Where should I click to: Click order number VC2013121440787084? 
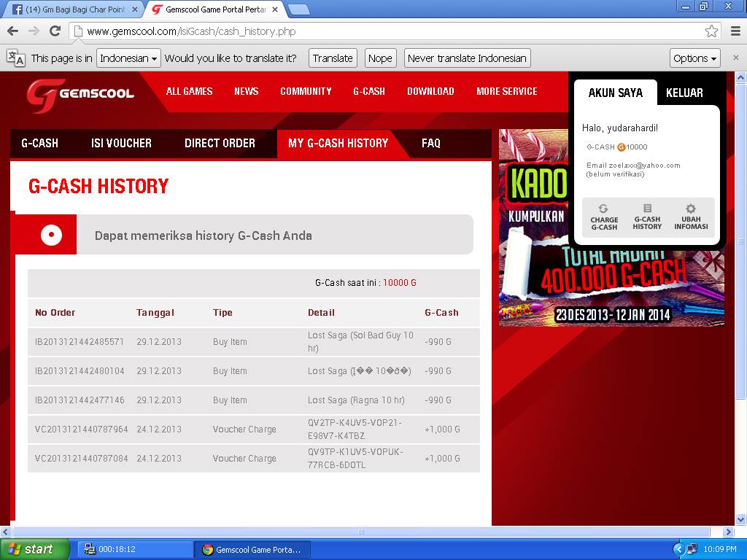coord(81,458)
